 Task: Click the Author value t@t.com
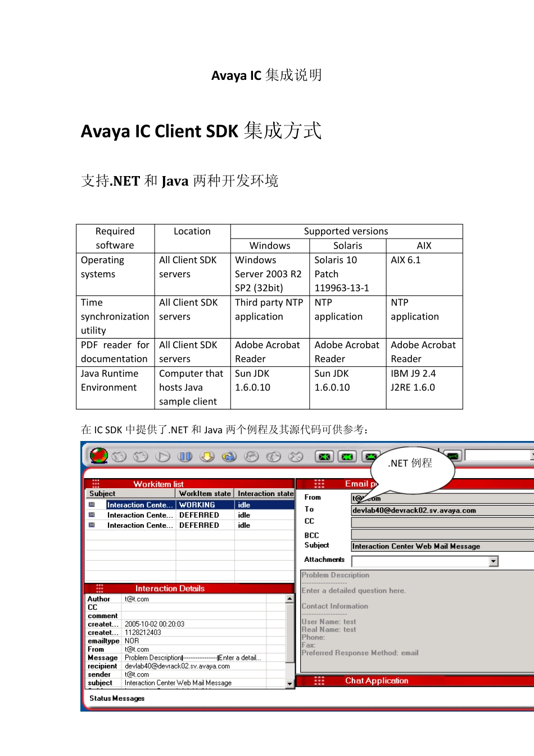coord(137,599)
